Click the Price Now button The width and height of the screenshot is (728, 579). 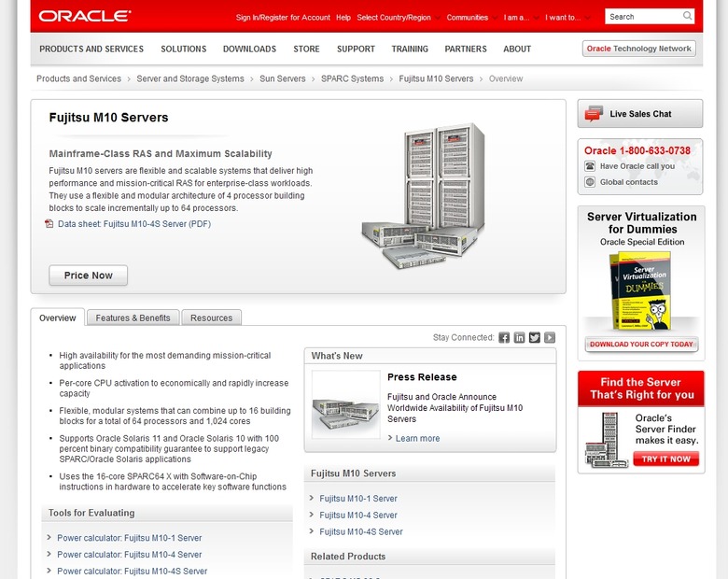(89, 275)
